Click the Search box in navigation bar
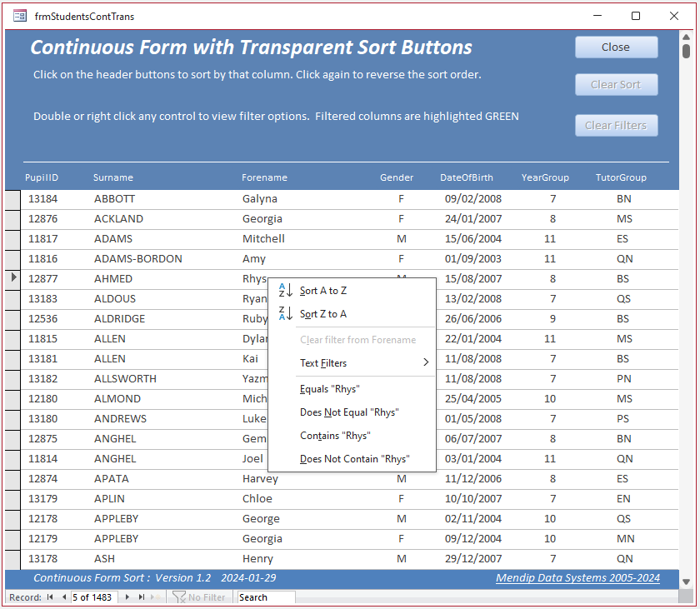Viewport: 700px width, 609px height. point(266,597)
